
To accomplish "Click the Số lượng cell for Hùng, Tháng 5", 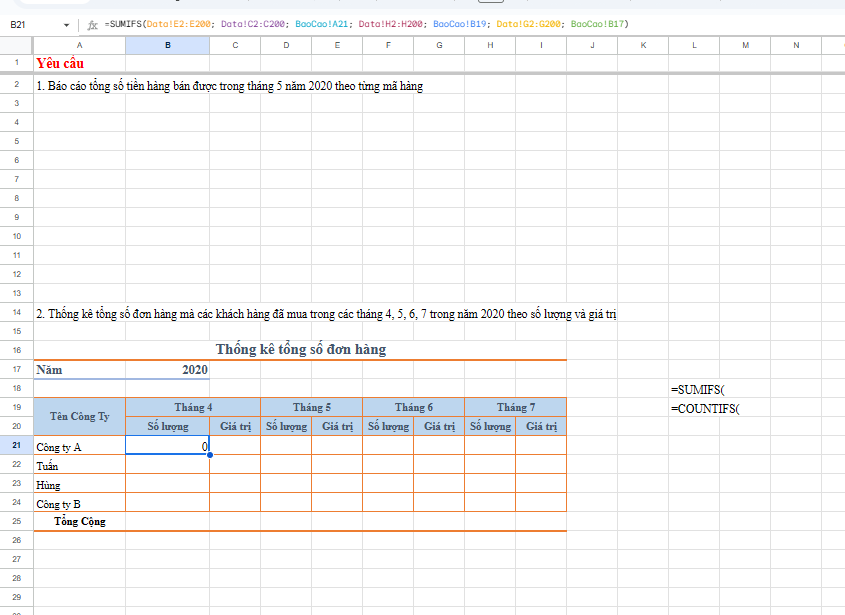I will point(286,483).
